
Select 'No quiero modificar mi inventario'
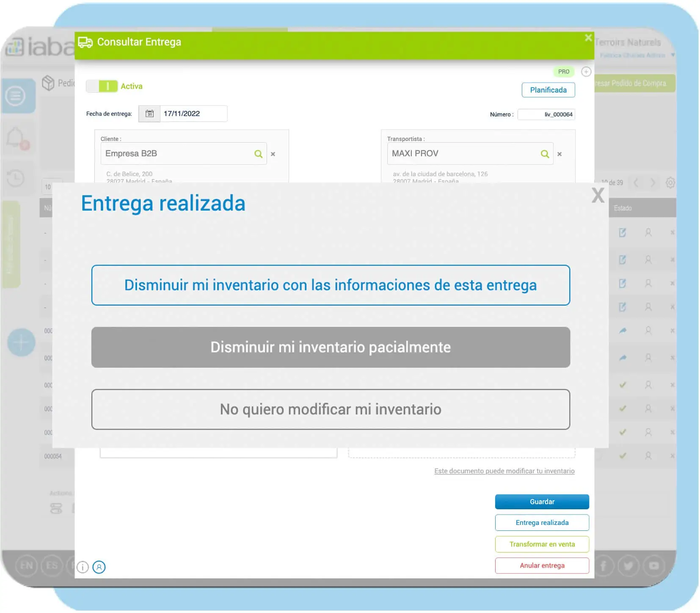(x=331, y=409)
